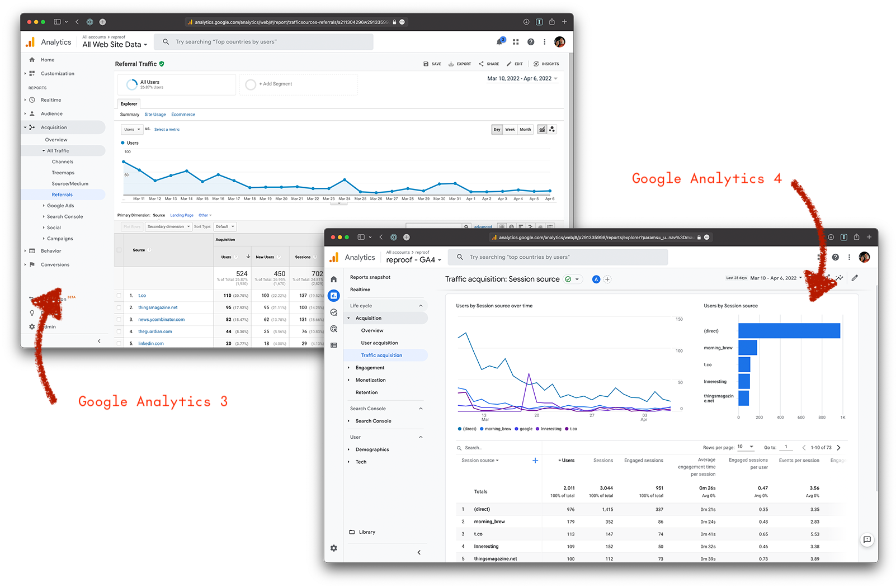Open the Rows per page dropdown in GA4
The width and height of the screenshot is (896, 588).
click(746, 447)
